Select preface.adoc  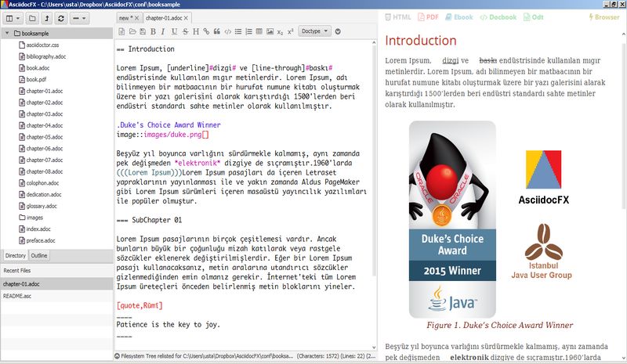[41, 240]
